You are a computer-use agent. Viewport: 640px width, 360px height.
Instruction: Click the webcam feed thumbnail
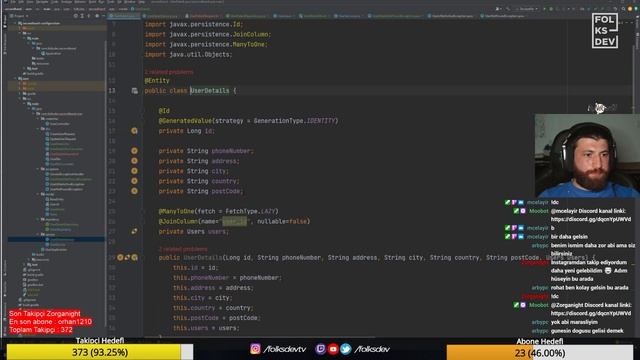(x=587, y=156)
